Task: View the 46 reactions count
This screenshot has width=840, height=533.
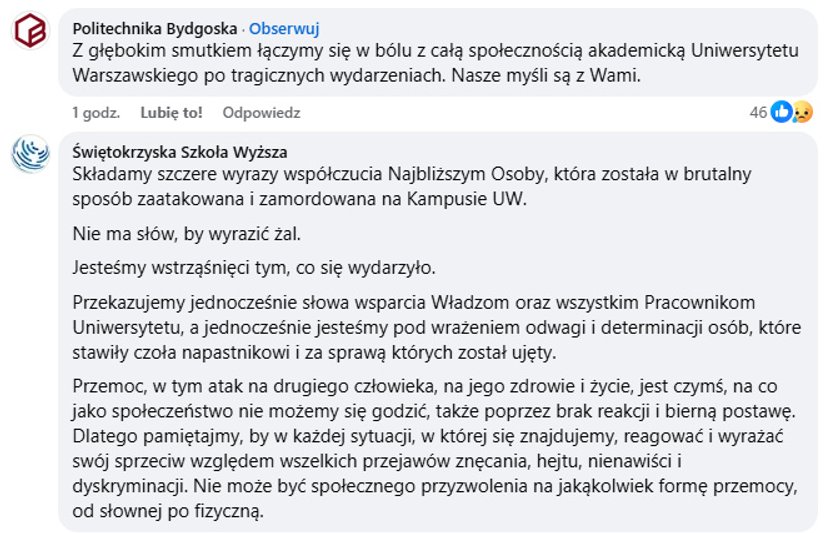Action: tap(758, 112)
